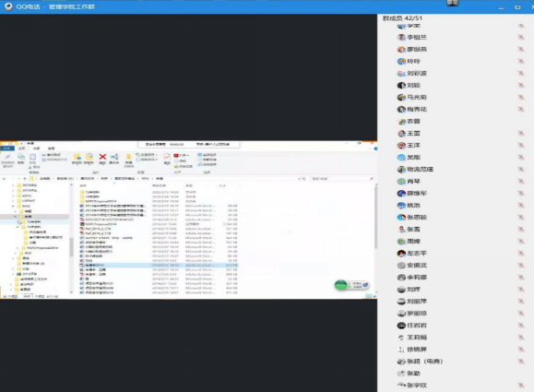Select member name 姚池
The width and height of the screenshot is (534, 392).
[413, 205]
